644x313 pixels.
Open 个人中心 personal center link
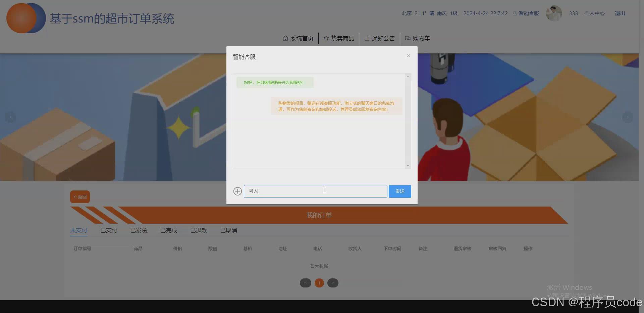click(x=594, y=13)
